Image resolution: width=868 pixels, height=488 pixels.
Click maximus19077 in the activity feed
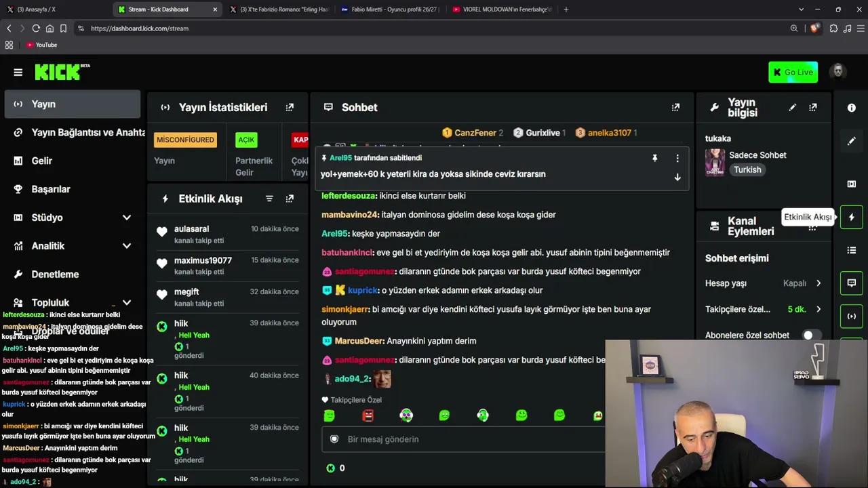(203, 260)
